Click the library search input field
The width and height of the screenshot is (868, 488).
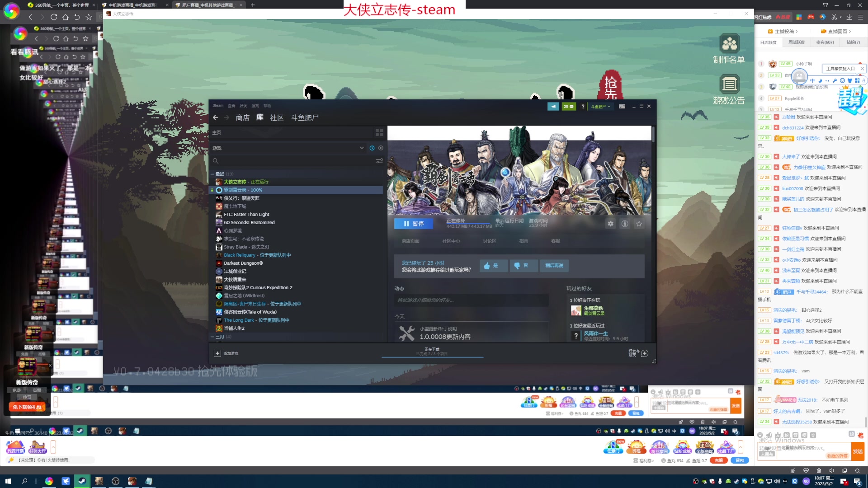pyautogui.click(x=294, y=161)
